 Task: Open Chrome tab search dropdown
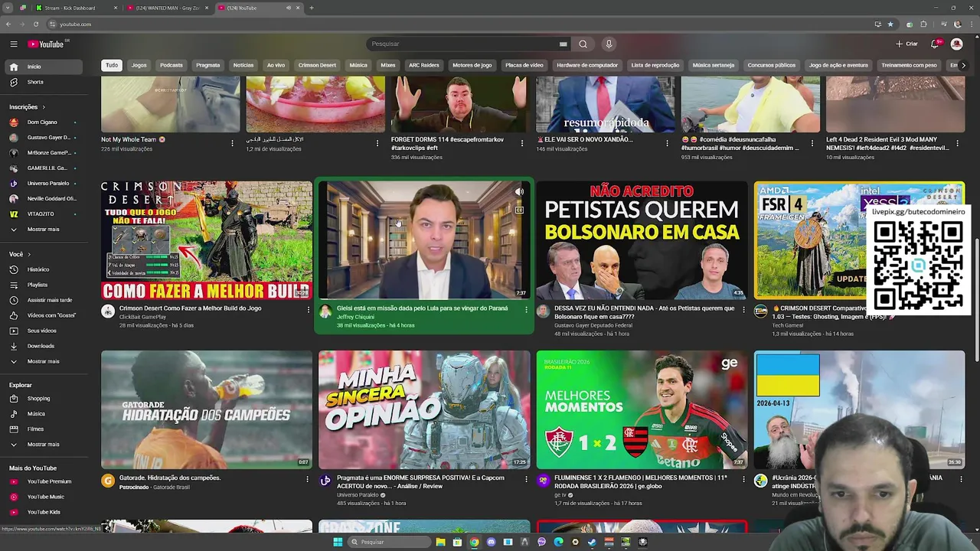point(8,8)
